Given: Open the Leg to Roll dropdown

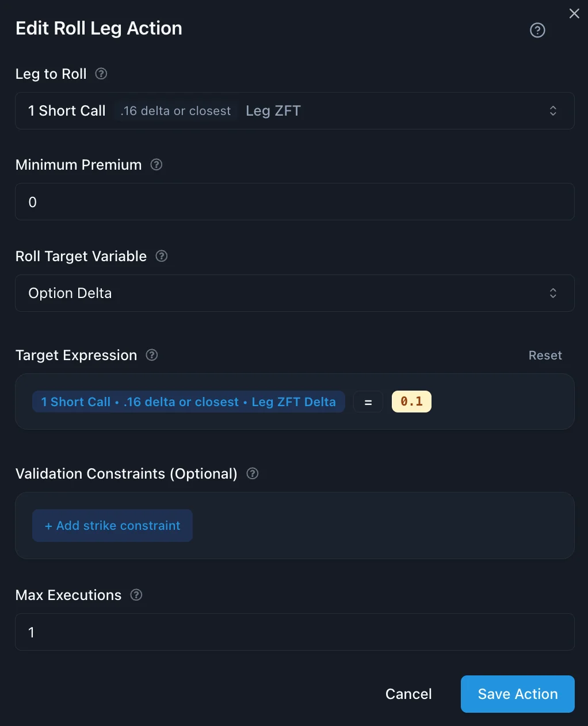Looking at the screenshot, I should point(295,111).
